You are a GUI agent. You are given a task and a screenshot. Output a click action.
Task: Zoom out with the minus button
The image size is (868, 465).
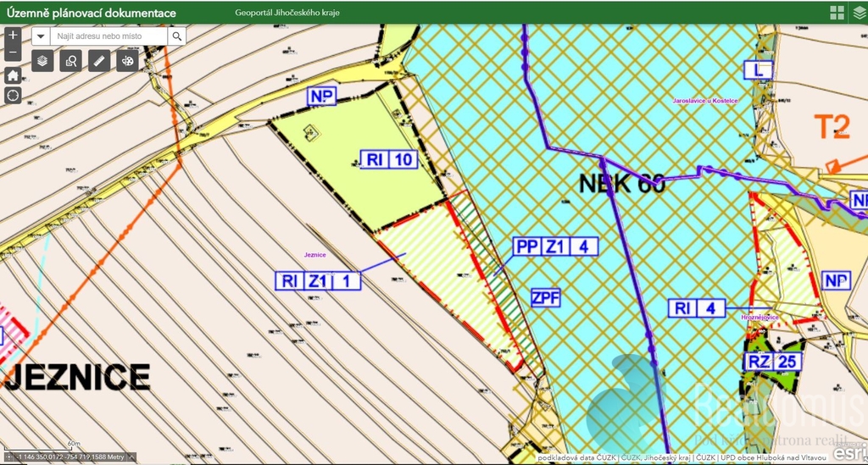[13, 53]
